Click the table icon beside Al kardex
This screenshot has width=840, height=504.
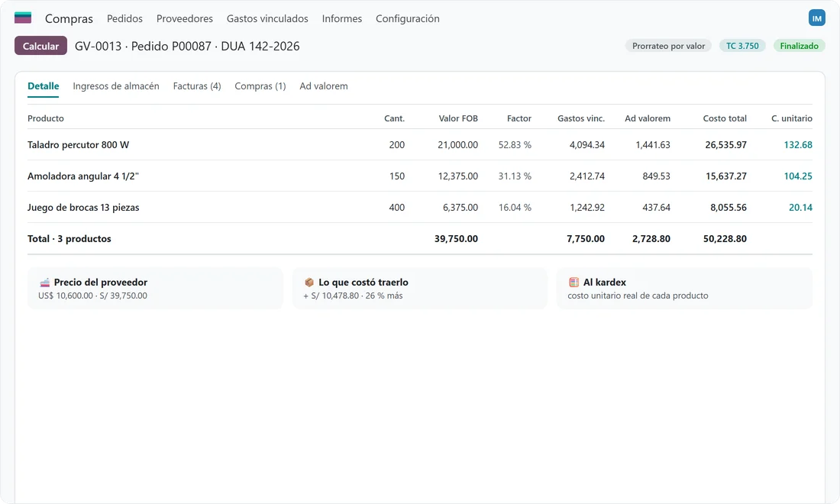pyautogui.click(x=573, y=283)
